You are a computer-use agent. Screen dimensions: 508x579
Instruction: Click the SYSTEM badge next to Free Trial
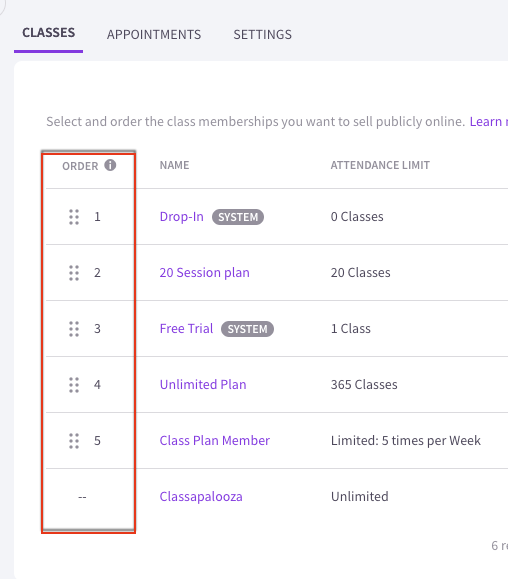pyautogui.click(x=247, y=329)
